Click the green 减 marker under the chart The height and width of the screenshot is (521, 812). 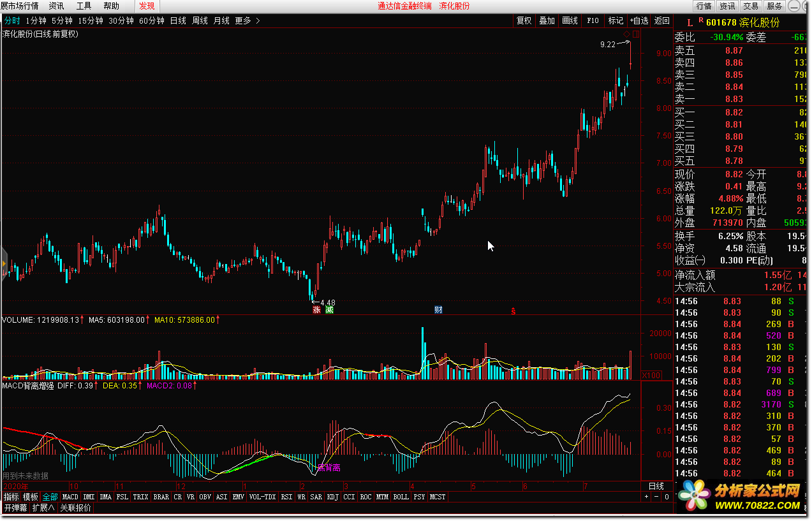pyautogui.click(x=329, y=310)
